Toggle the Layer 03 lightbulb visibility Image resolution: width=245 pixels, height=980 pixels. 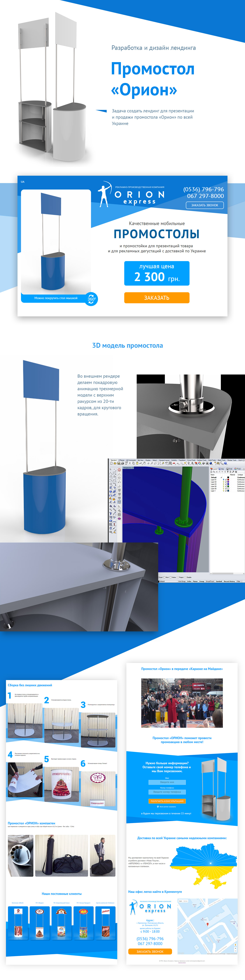[224, 484]
